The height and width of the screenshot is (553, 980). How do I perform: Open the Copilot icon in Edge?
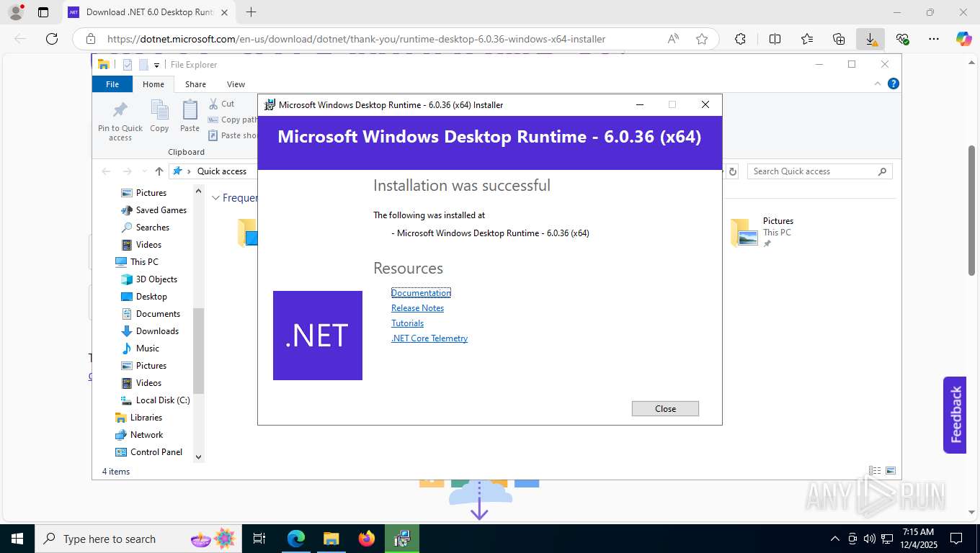coord(963,39)
